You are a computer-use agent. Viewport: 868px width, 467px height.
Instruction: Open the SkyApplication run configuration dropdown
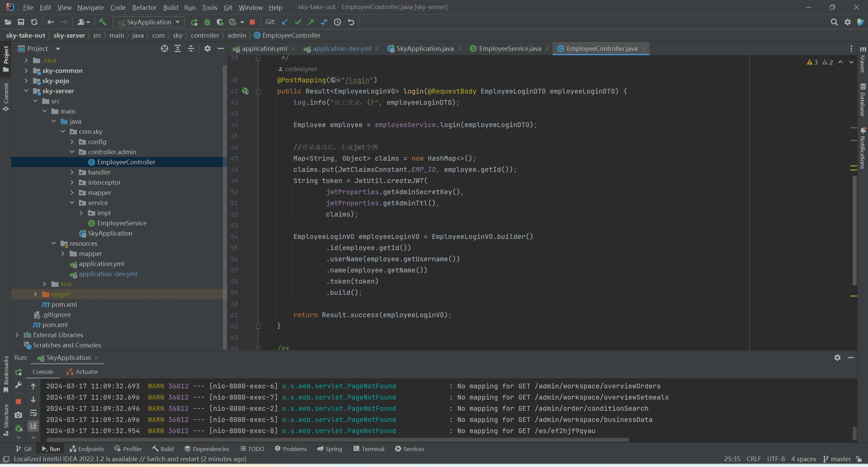point(149,22)
